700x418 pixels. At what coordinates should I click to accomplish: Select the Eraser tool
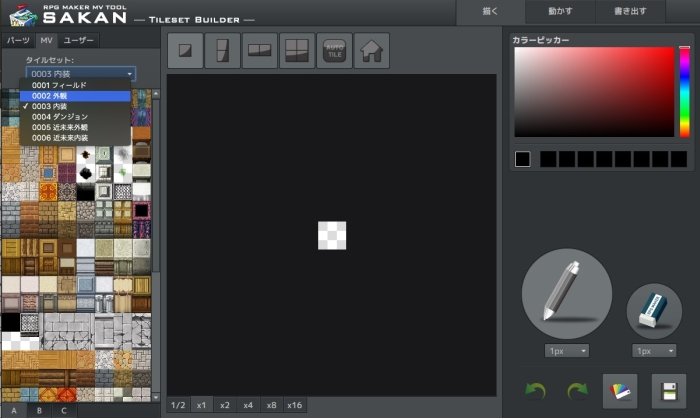point(654,309)
